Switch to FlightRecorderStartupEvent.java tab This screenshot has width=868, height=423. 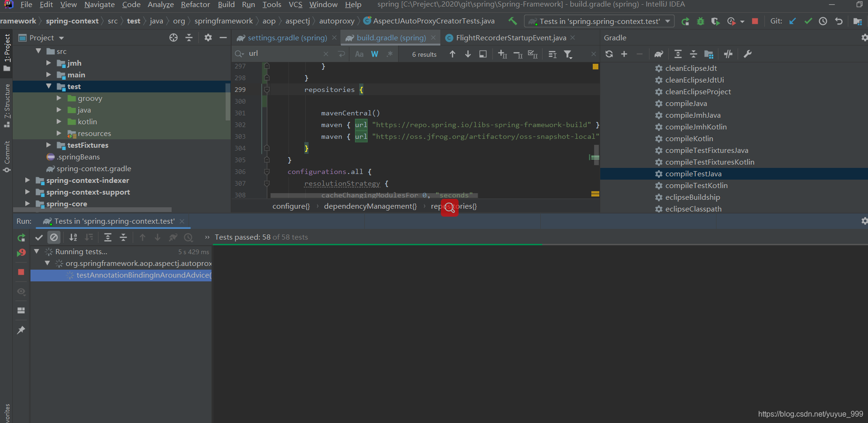(x=511, y=38)
